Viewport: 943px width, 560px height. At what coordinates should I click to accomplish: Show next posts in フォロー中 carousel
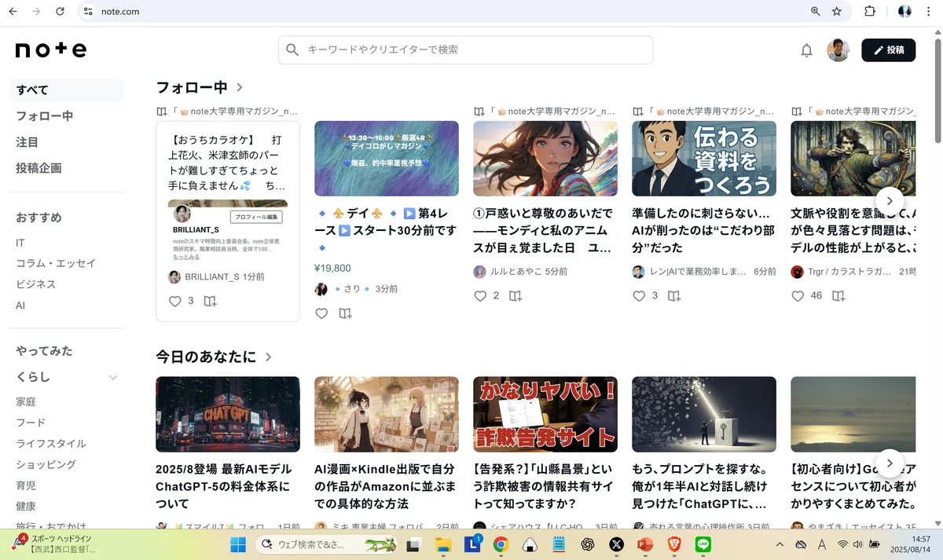(890, 201)
